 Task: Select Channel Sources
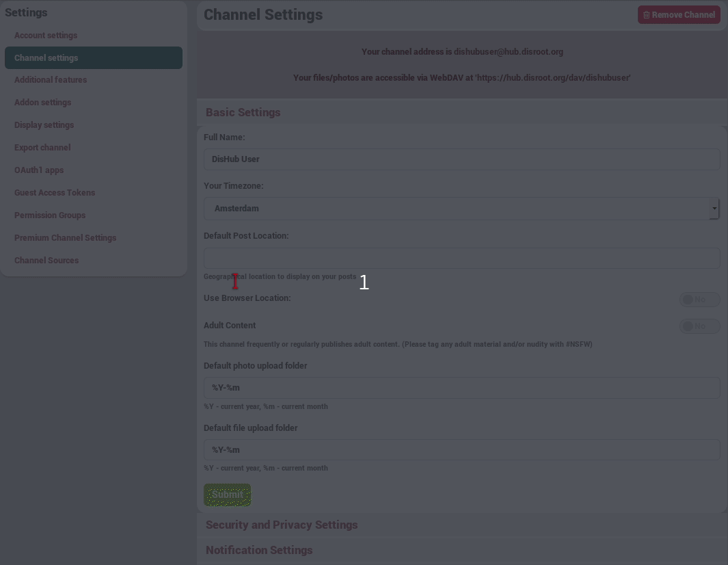(46, 260)
